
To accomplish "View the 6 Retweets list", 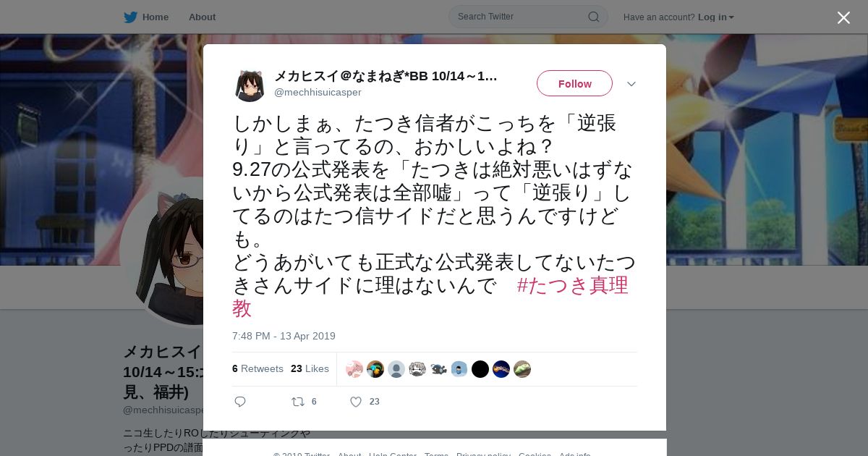I will tap(258, 368).
